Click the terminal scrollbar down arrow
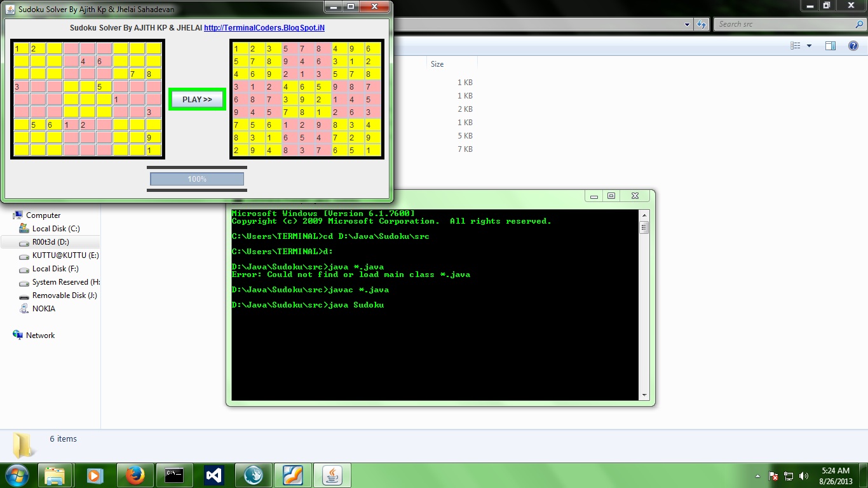Image resolution: width=868 pixels, height=488 pixels. click(644, 394)
